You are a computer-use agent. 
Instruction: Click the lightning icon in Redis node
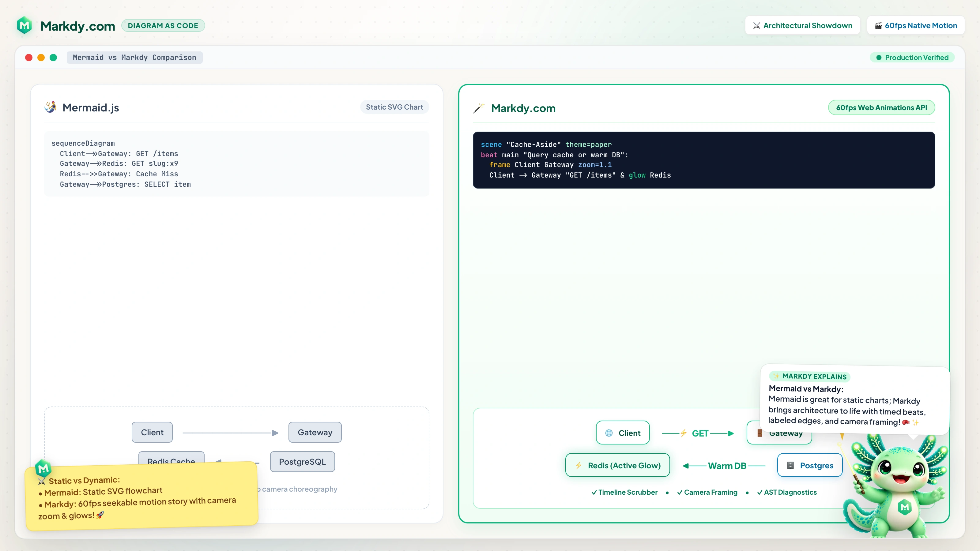578,465
